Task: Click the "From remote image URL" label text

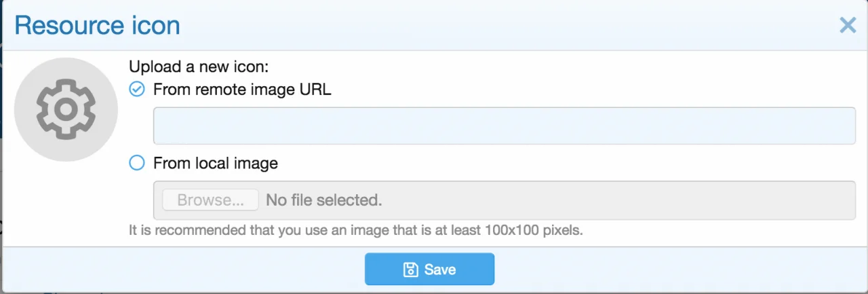Action: click(x=242, y=89)
